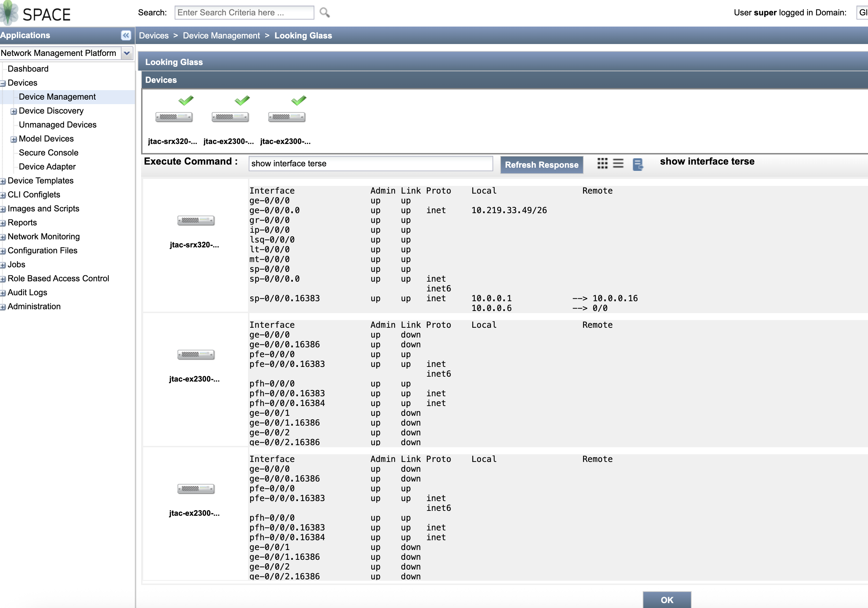This screenshot has width=868, height=608.
Task: Expand Network Monitoring node
Action: coord(3,238)
